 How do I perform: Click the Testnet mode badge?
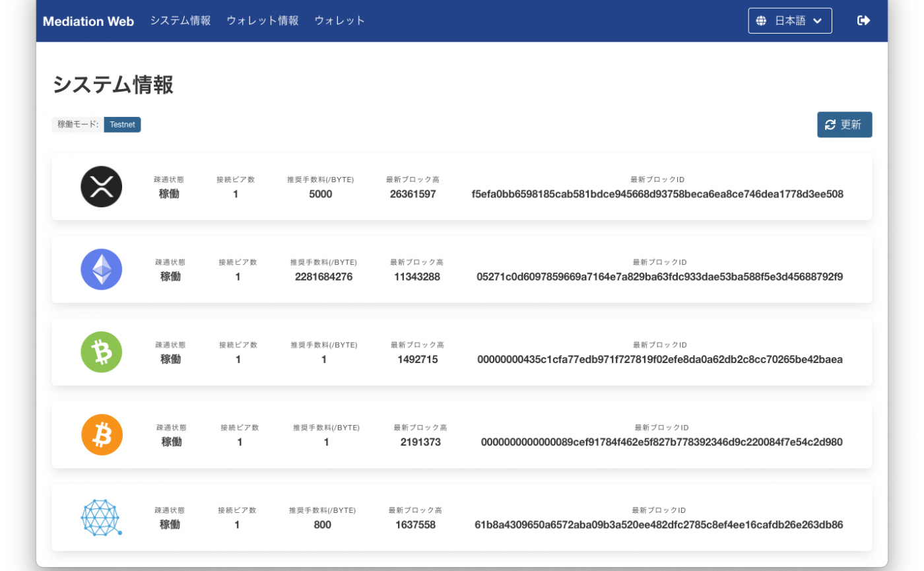point(122,124)
